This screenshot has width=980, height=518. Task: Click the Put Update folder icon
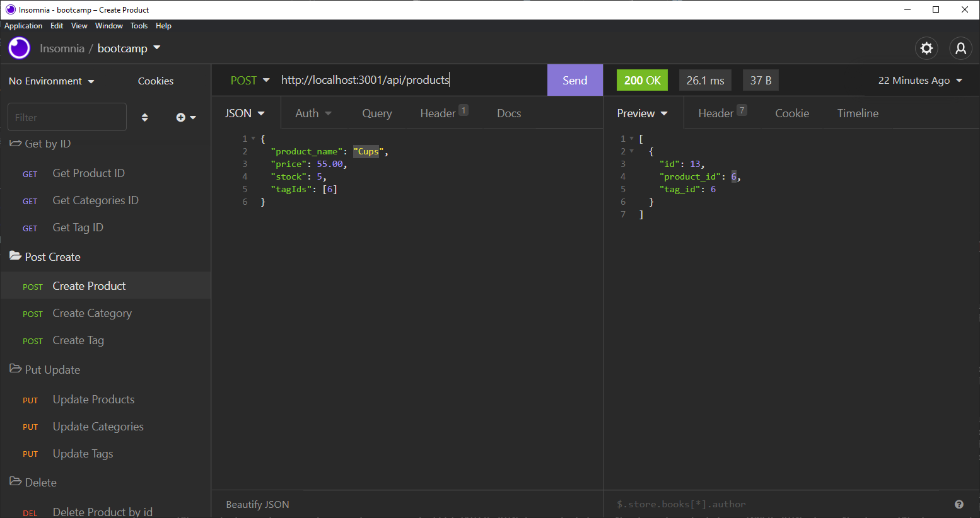pos(15,369)
